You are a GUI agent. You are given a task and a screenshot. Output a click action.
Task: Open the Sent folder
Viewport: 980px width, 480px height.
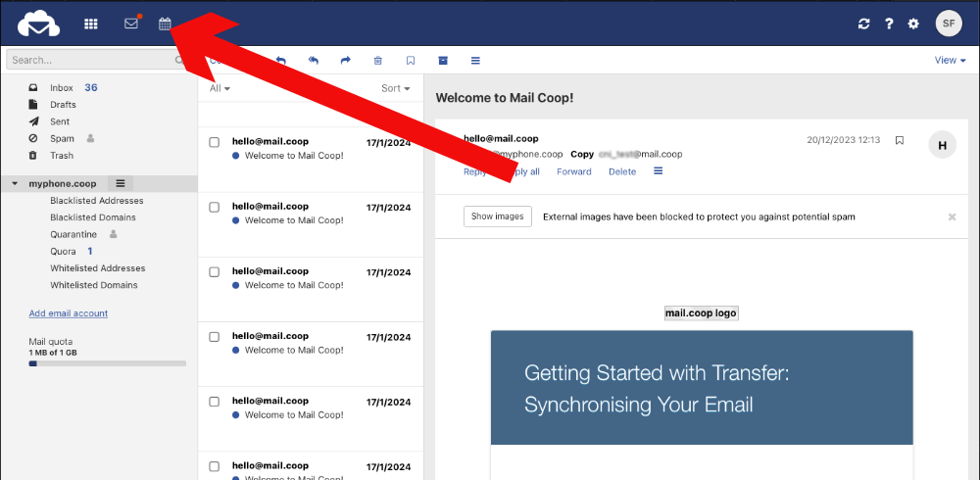click(x=60, y=121)
